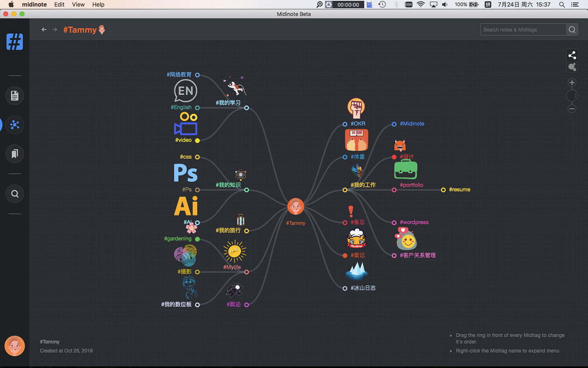Click the video camera icon
Screen dimensions: 588x368
[186, 123]
